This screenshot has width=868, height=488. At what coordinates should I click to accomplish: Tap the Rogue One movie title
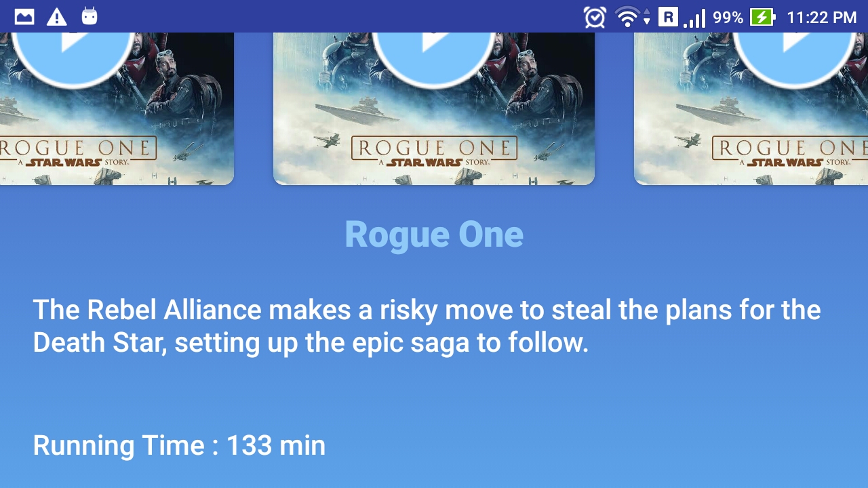click(x=434, y=235)
